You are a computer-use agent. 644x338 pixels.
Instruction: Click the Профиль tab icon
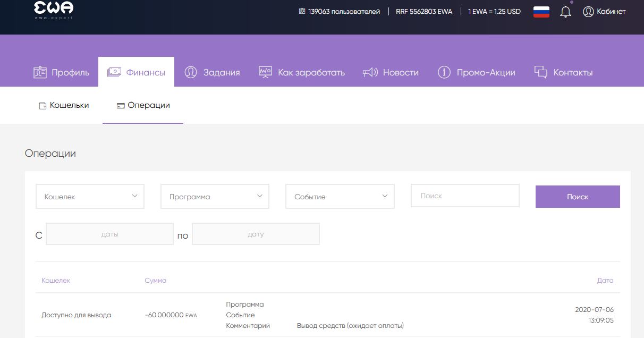coord(40,72)
